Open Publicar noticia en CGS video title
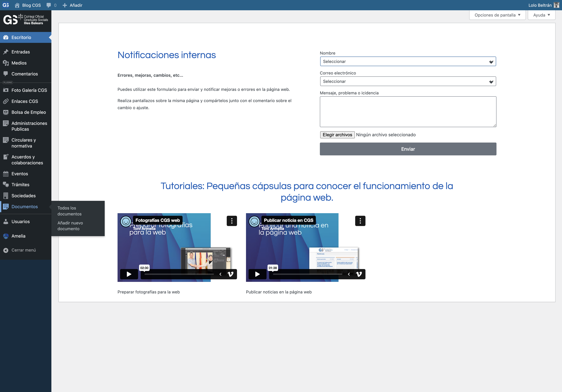Viewport: 562px width, 392px height. pyautogui.click(x=289, y=220)
